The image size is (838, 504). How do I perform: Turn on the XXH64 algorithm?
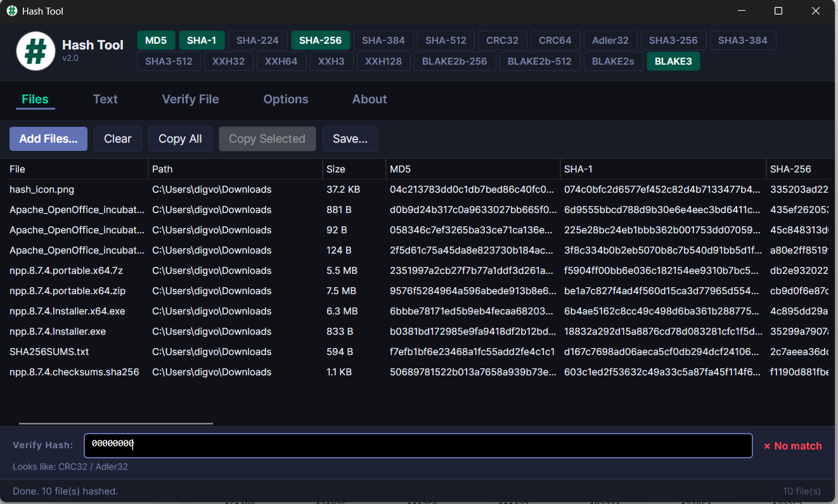281,61
